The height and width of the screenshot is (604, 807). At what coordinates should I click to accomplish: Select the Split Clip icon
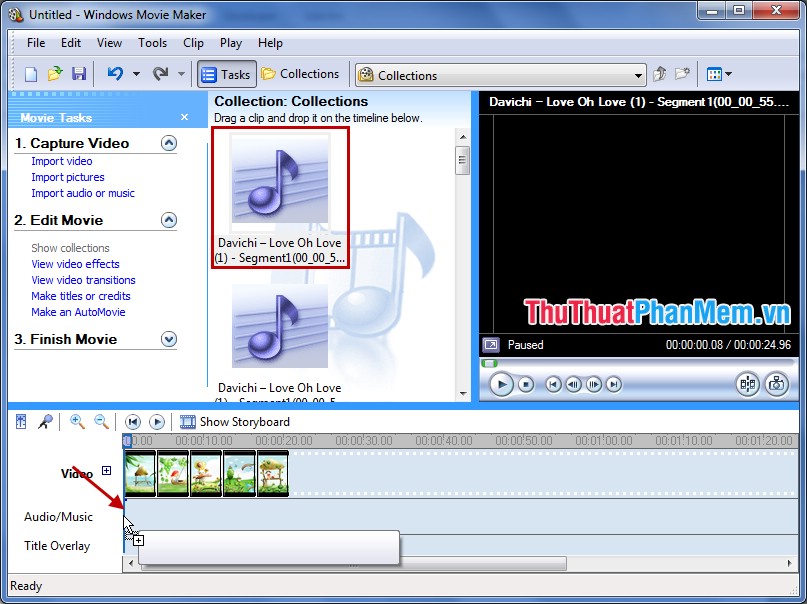pos(746,383)
